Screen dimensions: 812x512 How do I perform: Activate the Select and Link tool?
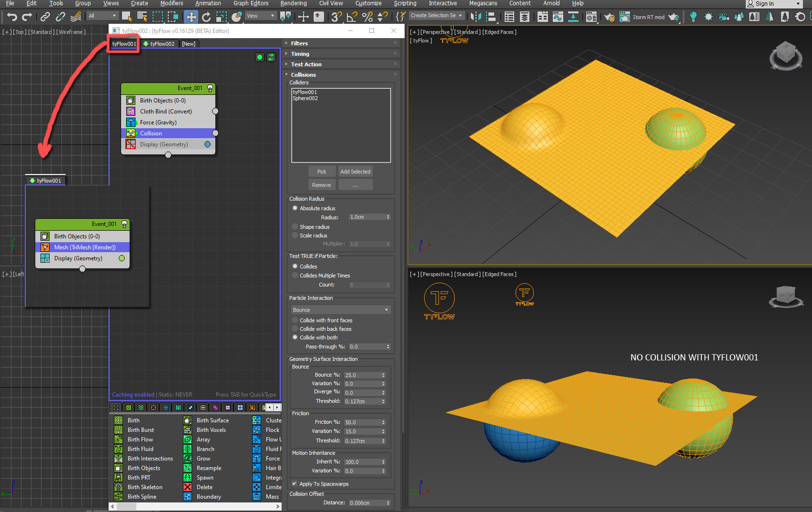45,17
